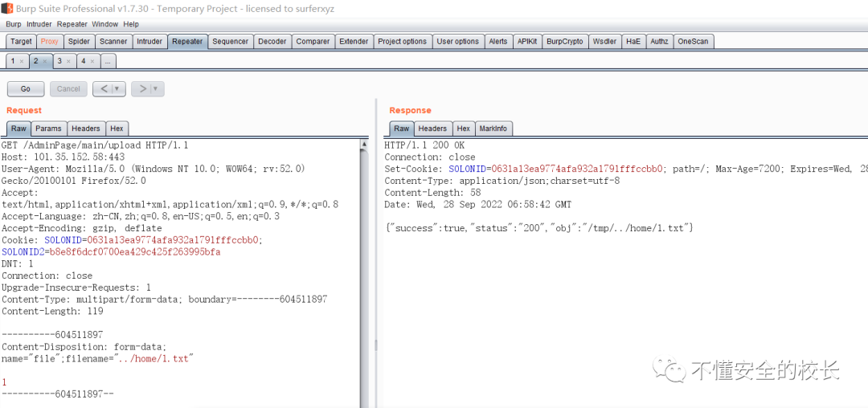Open the OneScan extension tab
Screen dimensions: 868x408
[x=693, y=42]
